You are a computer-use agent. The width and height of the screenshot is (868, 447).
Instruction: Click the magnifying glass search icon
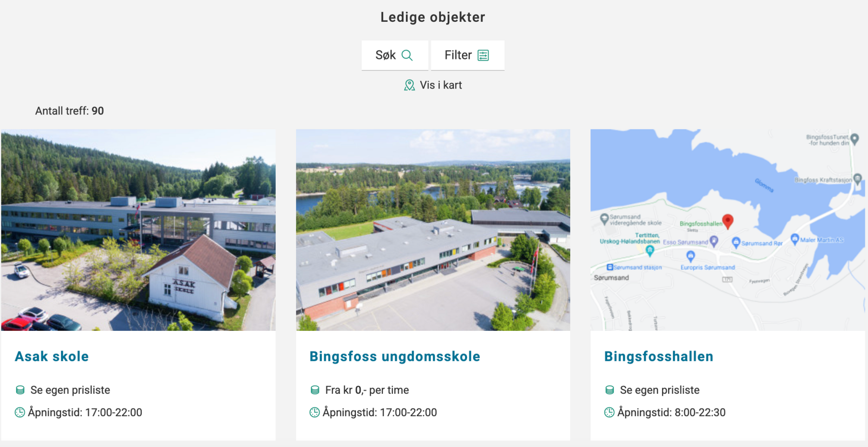407,55
